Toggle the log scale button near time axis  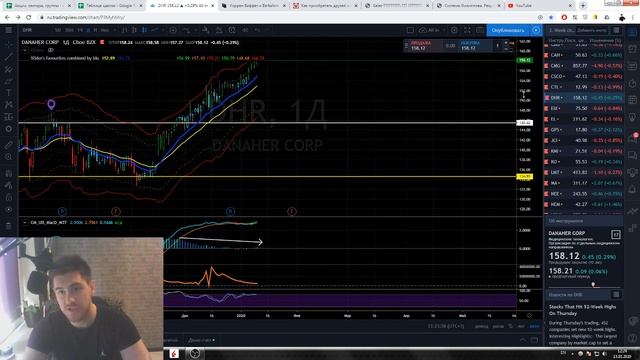click(521, 326)
